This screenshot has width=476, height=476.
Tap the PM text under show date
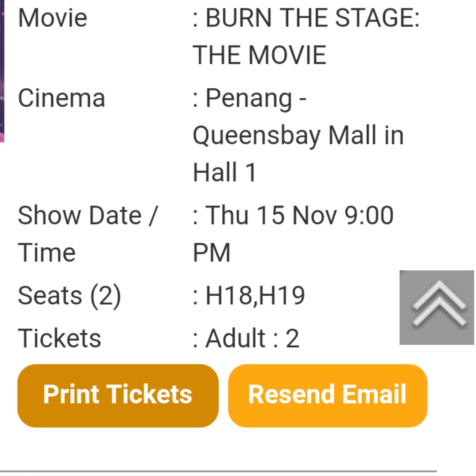[x=212, y=253]
